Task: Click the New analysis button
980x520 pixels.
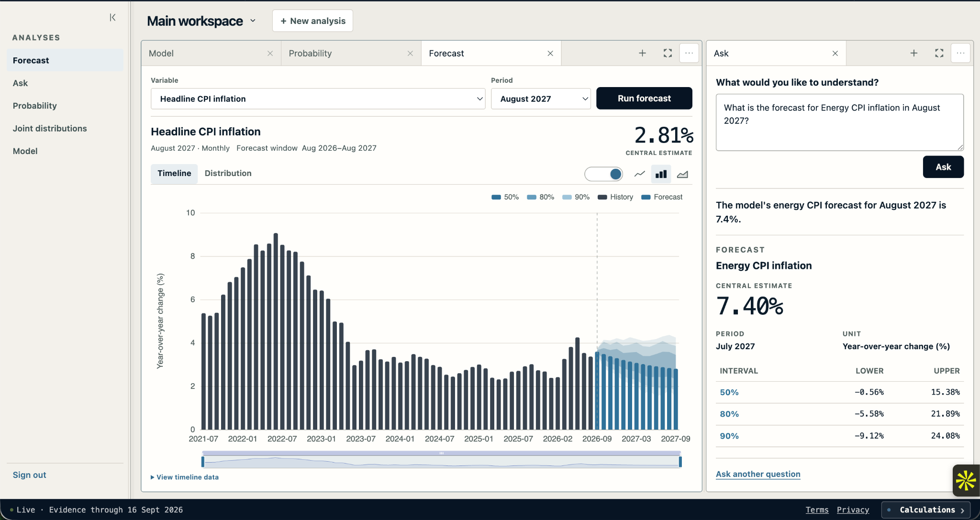Action: coord(312,21)
